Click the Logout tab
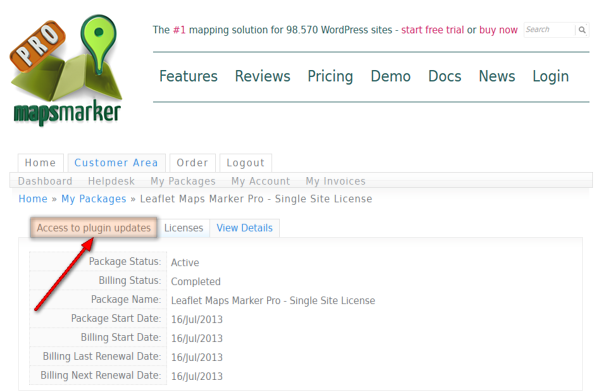The image size is (600, 392). coord(246,163)
